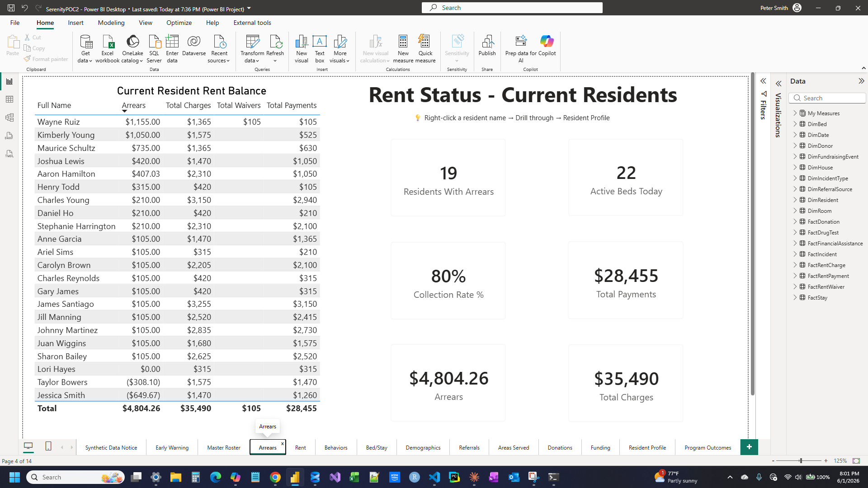Open the Enter data dialog

(x=172, y=49)
